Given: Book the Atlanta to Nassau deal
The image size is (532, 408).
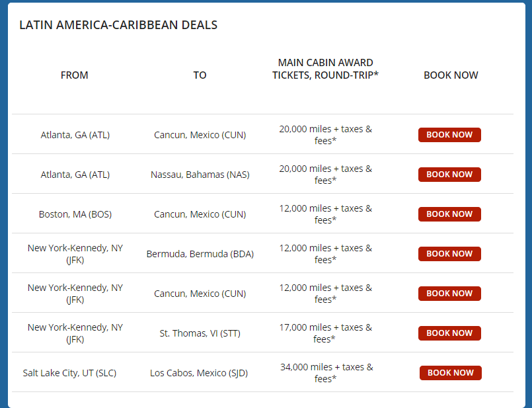Looking at the screenshot, I should 449,175.
